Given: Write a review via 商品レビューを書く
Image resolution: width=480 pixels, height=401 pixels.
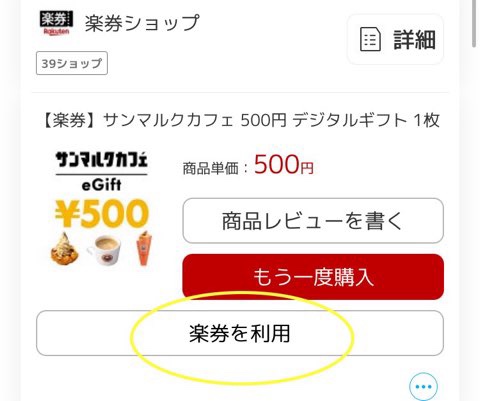Looking at the screenshot, I should 313,221.
